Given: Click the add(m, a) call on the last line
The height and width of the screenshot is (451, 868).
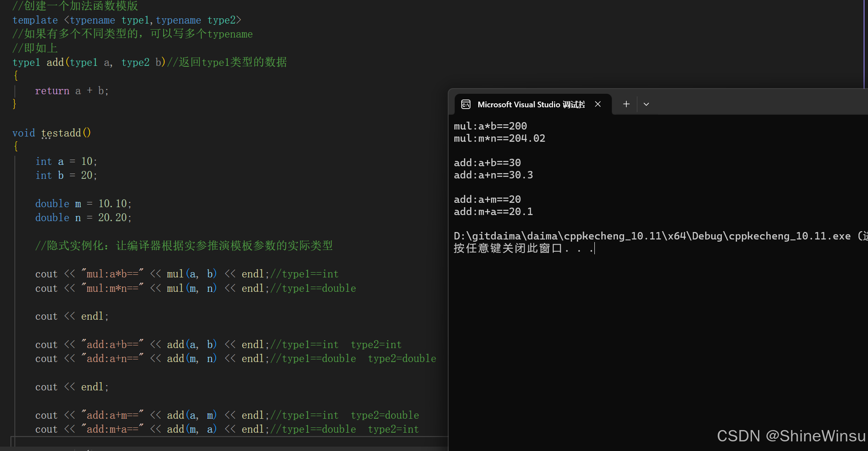Looking at the screenshot, I should [191, 429].
